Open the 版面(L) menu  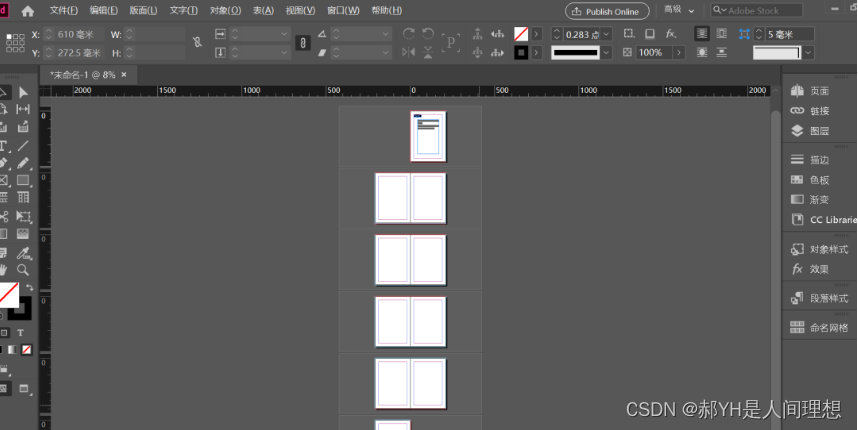click(x=143, y=10)
